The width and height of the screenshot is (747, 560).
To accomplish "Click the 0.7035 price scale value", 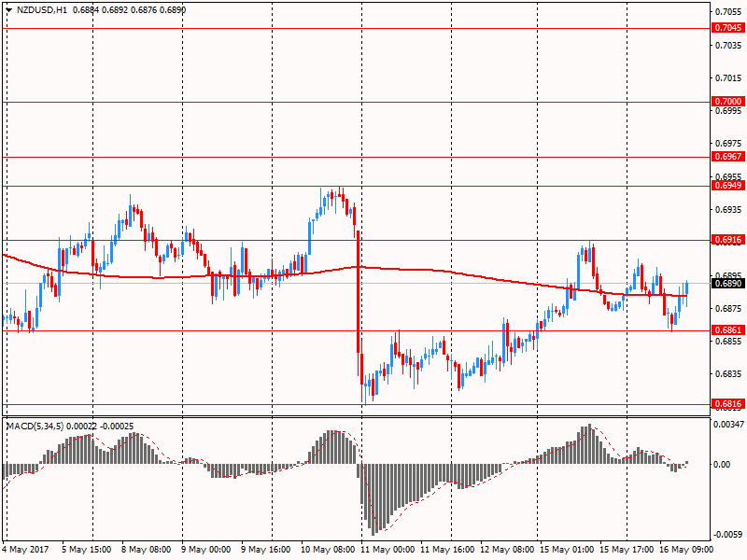I will (x=729, y=45).
